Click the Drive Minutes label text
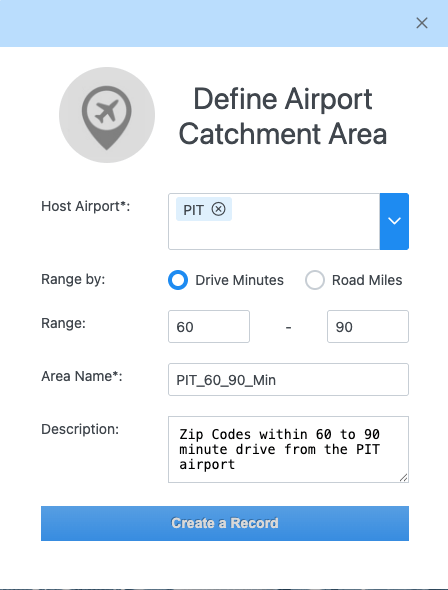The image size is (448, 590). [x=240, y=280]
